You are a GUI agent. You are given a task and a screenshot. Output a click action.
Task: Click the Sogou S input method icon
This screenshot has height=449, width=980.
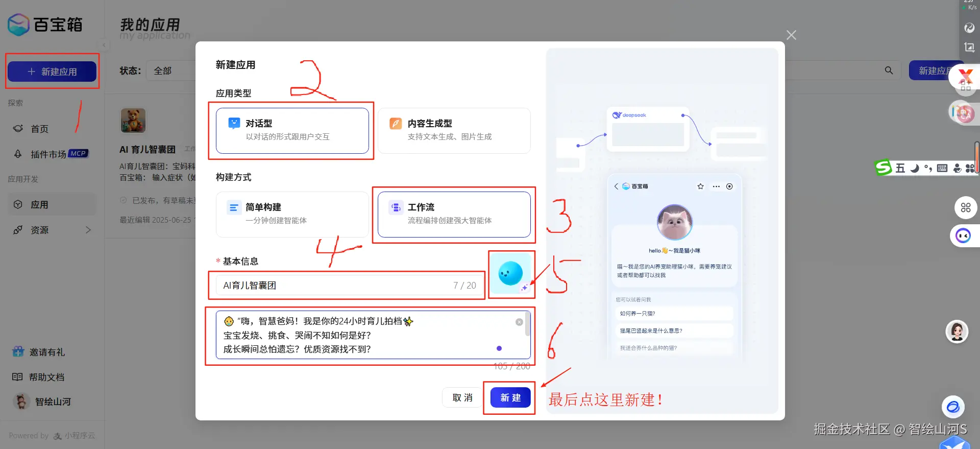click(883, 168)
